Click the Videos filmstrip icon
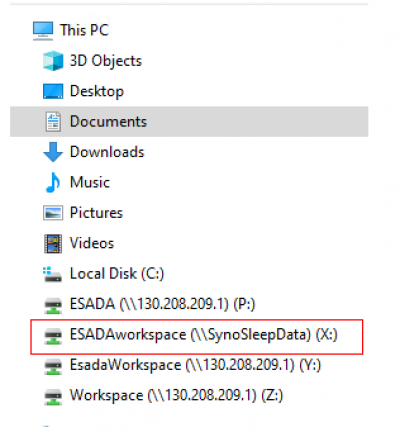Viewport: 400px width, 432px height. coord(53,243)
